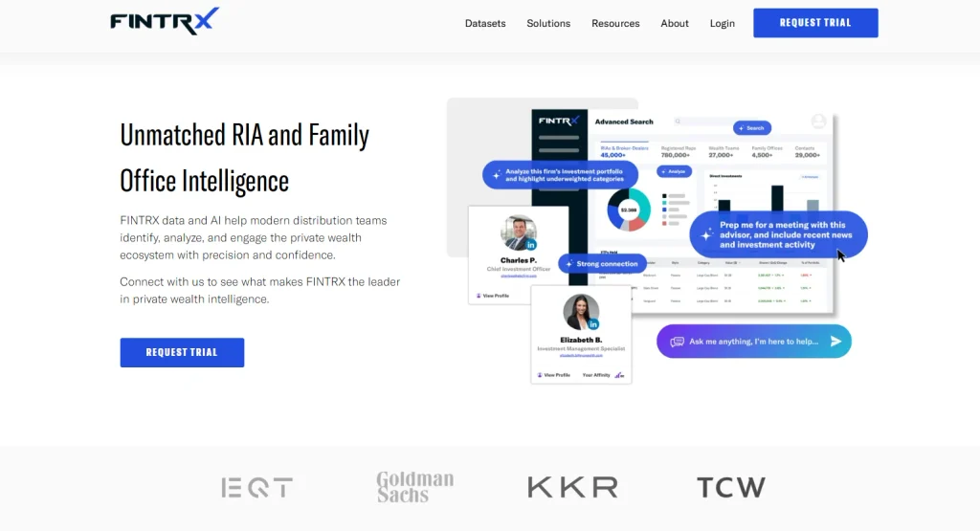
Task: Click 'Your Affinity' on Elizabeth B. card
Action: pyautogui.click(x=603, y=375)
